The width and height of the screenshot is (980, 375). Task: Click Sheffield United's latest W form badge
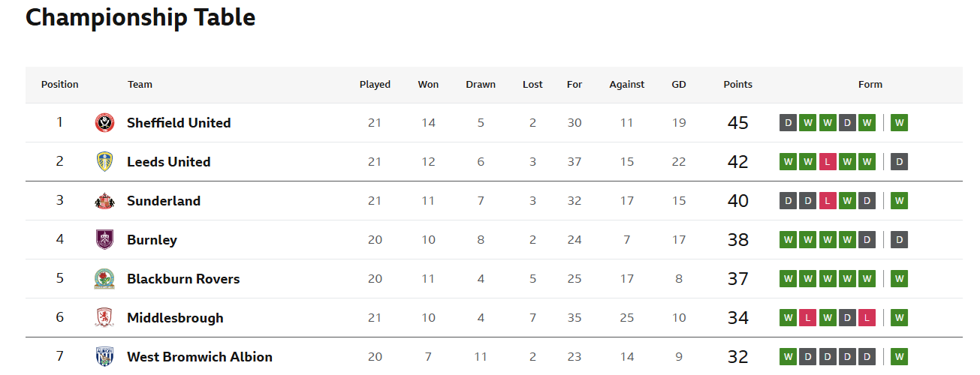tap(900, 122)
